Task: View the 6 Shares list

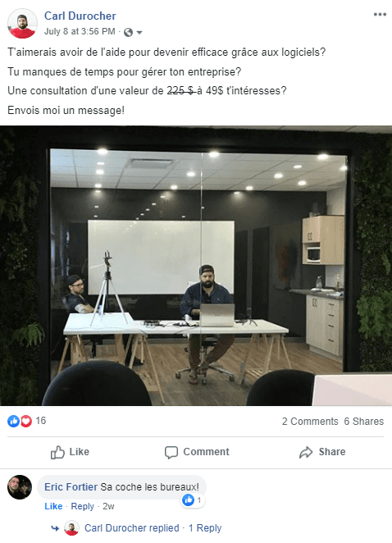Action: 363,421
